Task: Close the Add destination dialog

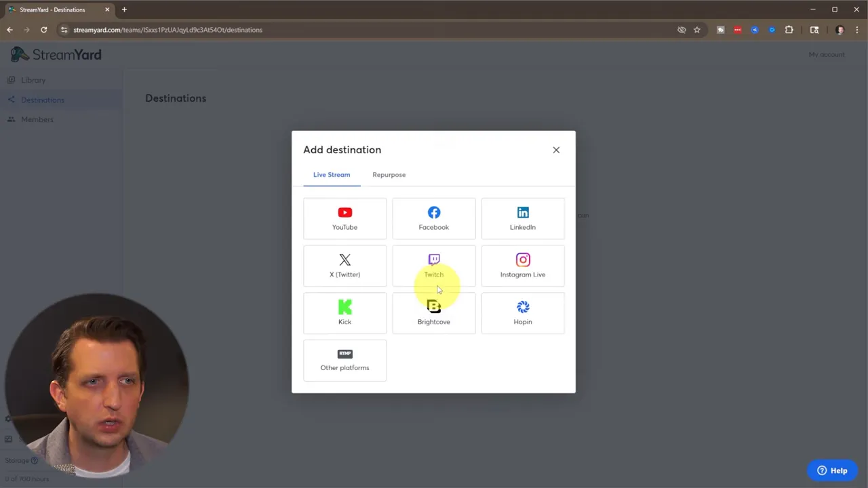Action: click(x=556, y=150)
